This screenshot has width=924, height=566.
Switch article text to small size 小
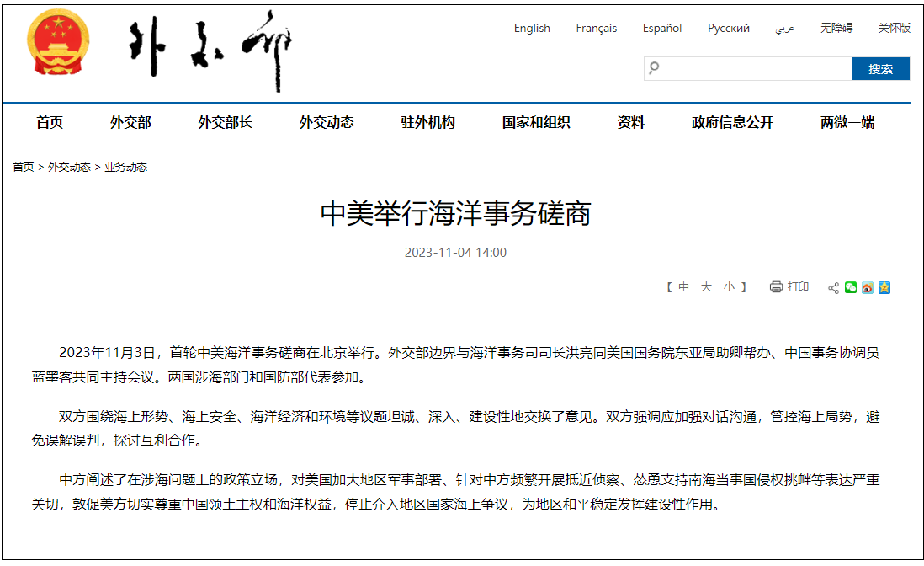click(x=730, y=286)
